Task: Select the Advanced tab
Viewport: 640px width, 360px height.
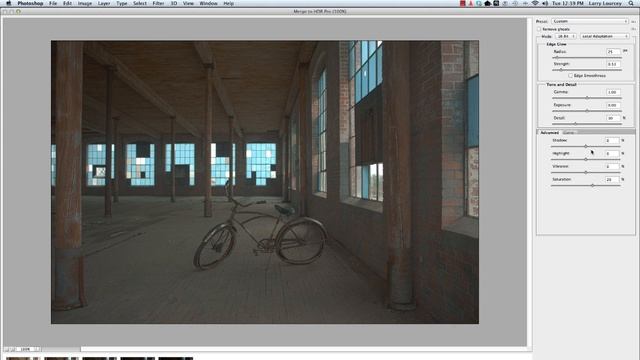Action: pyautogui.click(x=549, y=133)
